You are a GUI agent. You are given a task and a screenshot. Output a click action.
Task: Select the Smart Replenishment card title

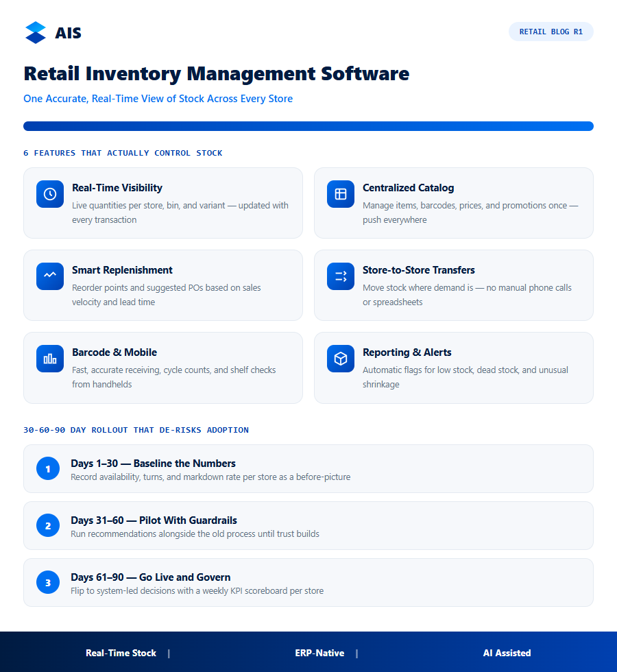point(122,270)
